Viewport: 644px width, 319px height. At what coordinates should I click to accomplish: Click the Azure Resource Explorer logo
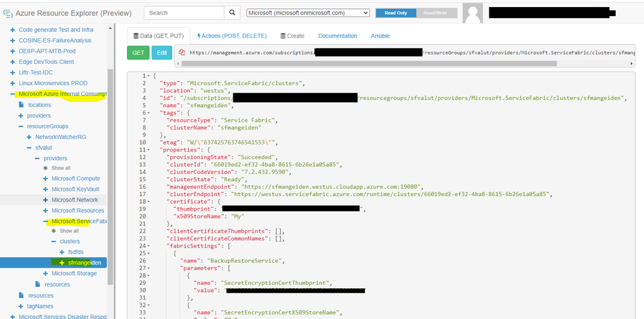tap(7, 13)
